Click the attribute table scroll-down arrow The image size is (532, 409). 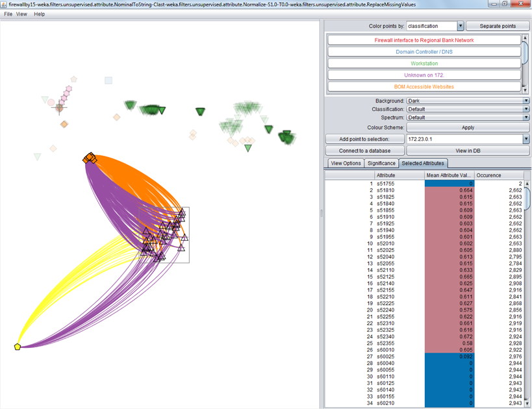tap(527, 403)
